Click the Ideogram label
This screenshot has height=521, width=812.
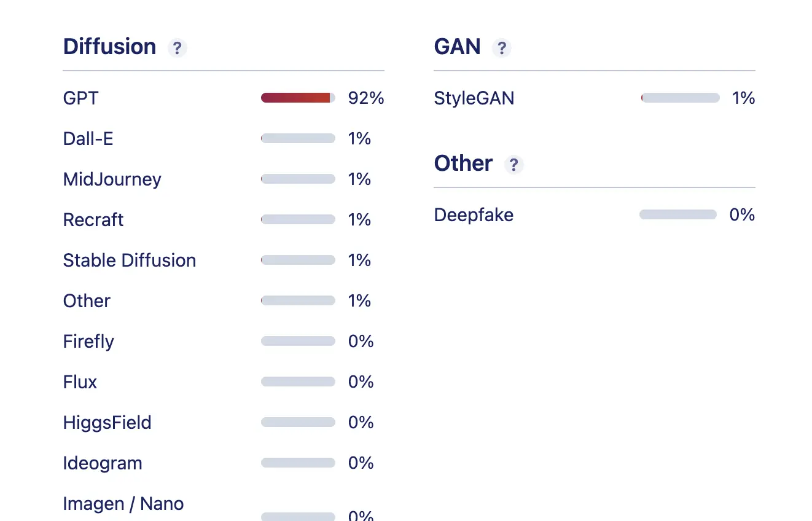(103, 463)
